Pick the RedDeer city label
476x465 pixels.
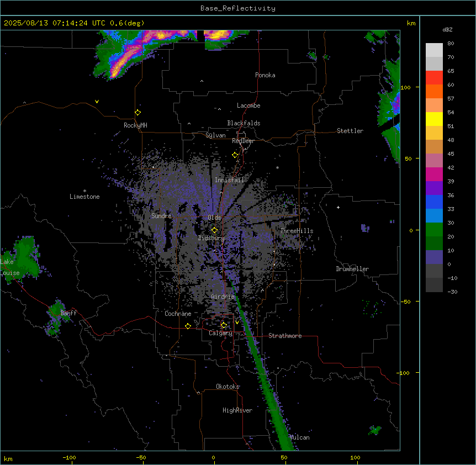pos(243,141)
